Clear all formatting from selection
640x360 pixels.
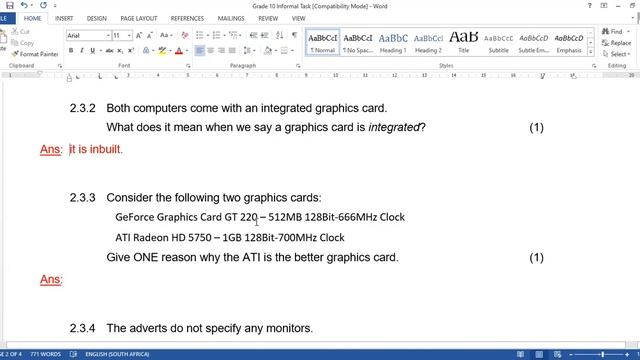pyautogui.click(x=185, y=36)
